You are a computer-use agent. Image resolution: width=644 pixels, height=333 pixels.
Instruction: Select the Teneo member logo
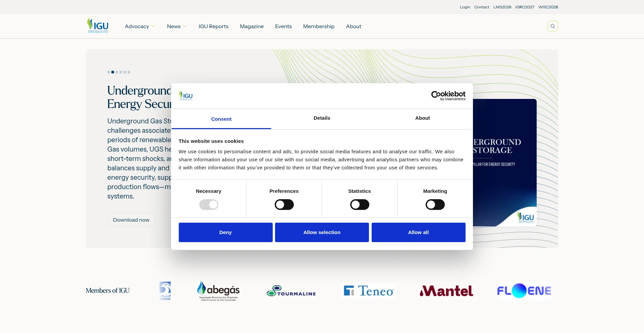point(369,291)
